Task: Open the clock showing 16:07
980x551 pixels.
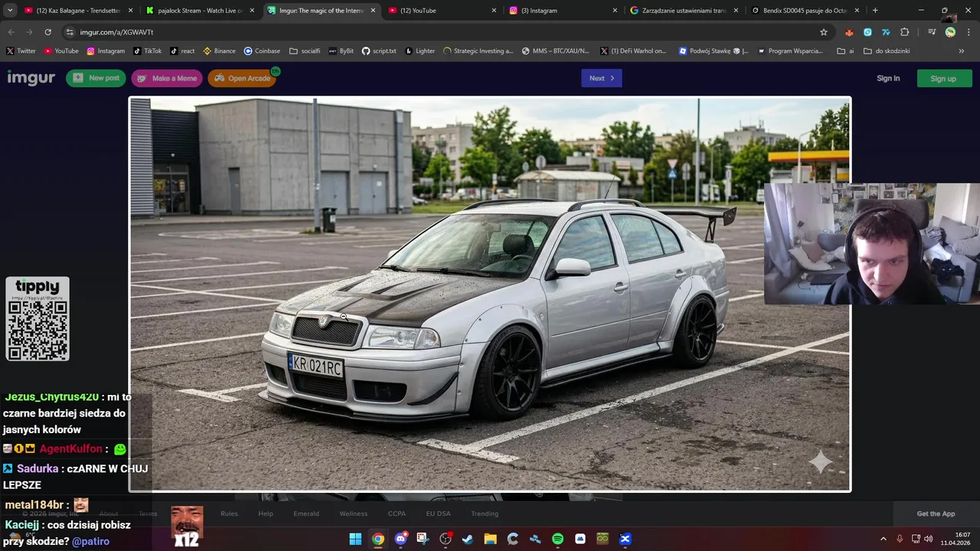Action: coord(955,539)
